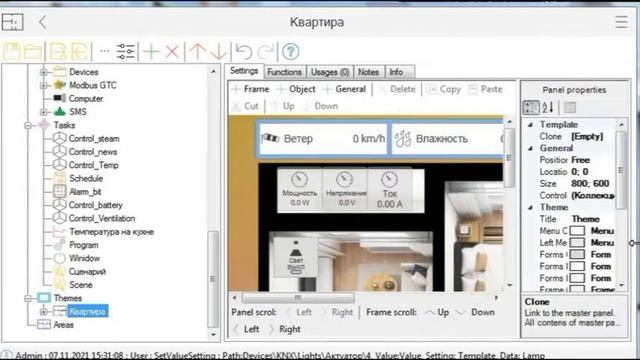Click the Size property value 800; 600
This screenshot has height=360, width=640.
pyautogui.click(x=590, y=184)
